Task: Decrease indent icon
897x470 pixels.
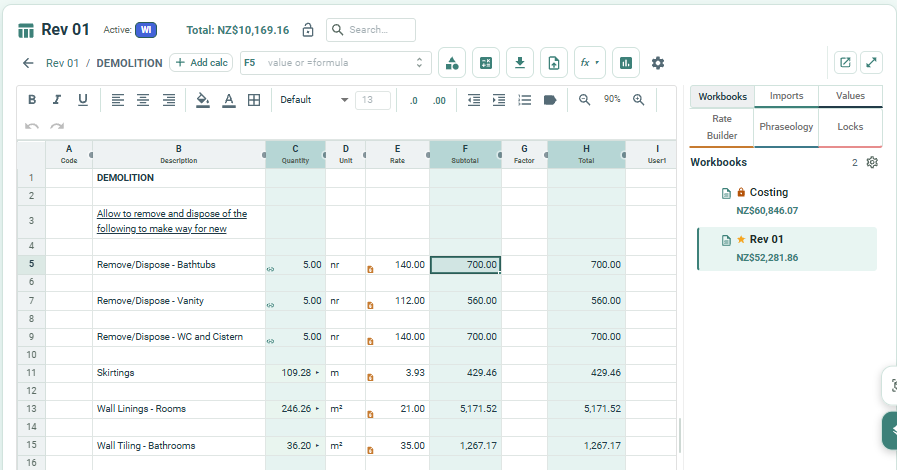Action: [474, 100]
